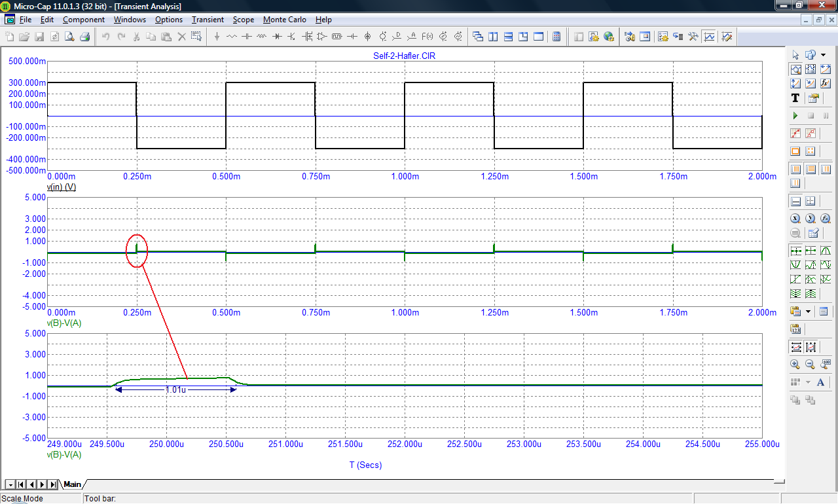Click the v(in) (V) plot label

tap(62, 187)
